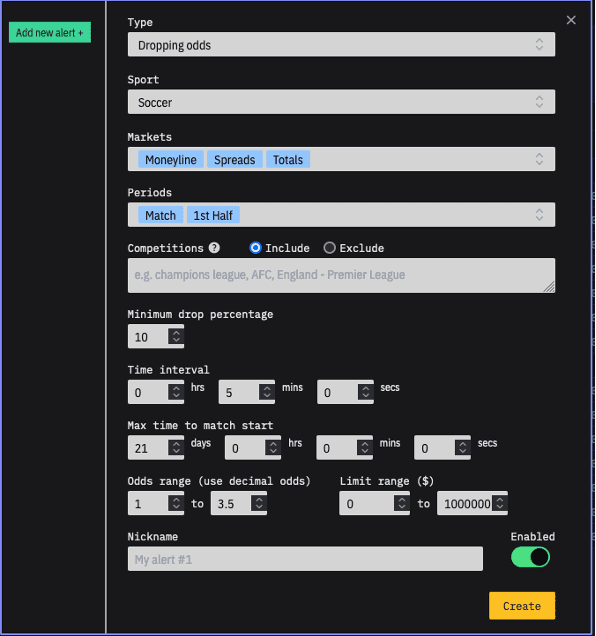Screen dimensions: 596x636
Task: Click the Odds range maximum stepper arrows
Action: pyautogui.click(x=259, y=503)
